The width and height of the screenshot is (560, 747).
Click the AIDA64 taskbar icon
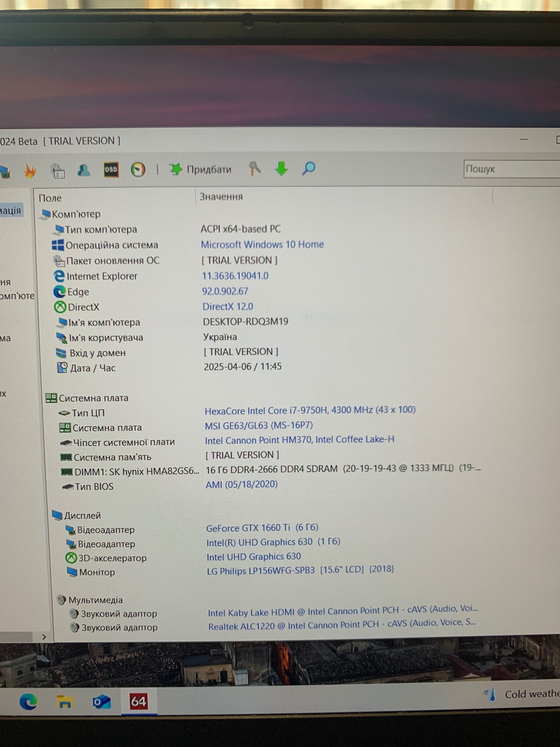tap(139, 702)
